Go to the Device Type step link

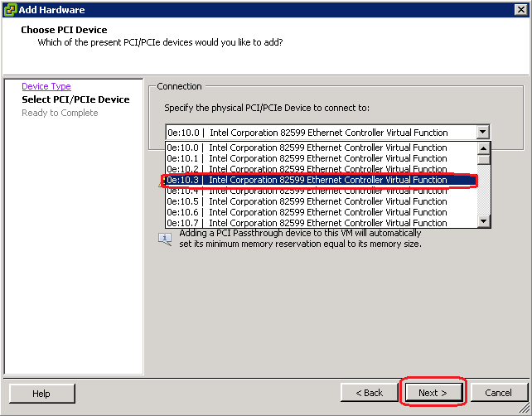coord(46,86)
